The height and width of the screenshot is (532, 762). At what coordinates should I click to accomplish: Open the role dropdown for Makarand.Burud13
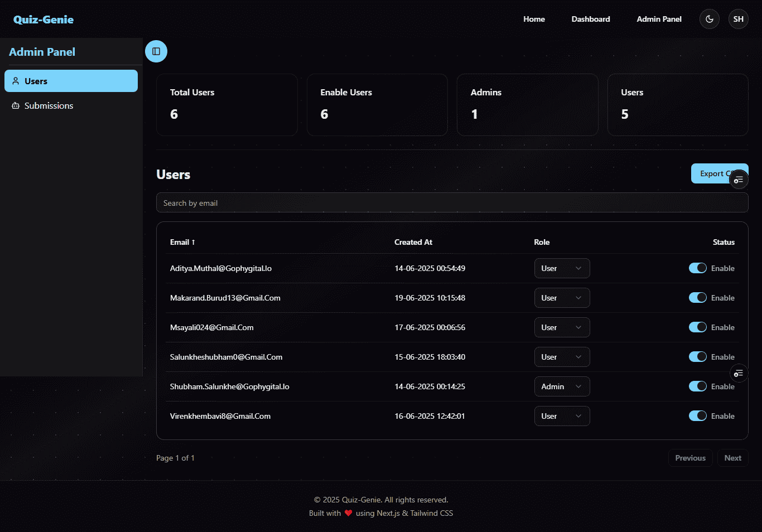coord(562,298)
